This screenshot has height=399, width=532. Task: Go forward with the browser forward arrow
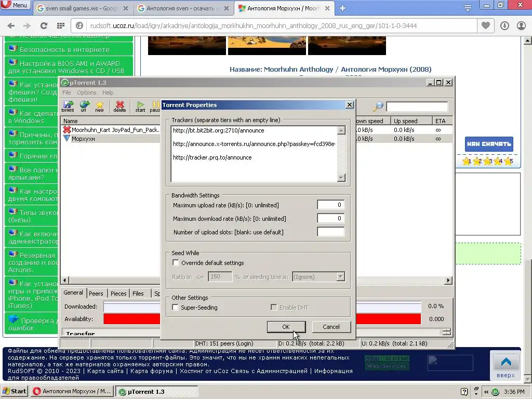click(27, 25)
